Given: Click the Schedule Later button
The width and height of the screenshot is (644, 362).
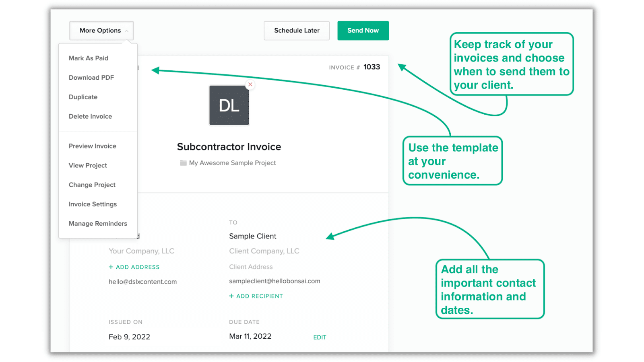Looking at the screenshot, I should pos(297,31).
